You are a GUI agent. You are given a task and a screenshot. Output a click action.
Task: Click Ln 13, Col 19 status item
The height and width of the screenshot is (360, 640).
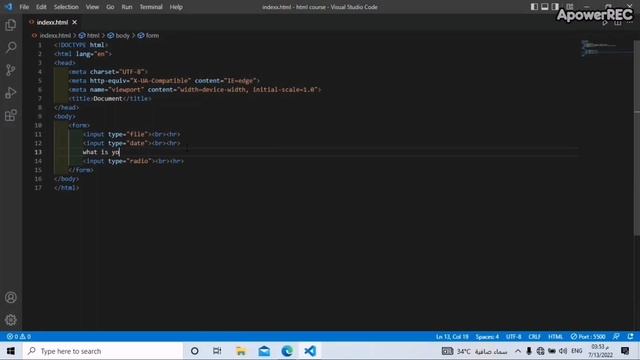[x=452, y=336]
